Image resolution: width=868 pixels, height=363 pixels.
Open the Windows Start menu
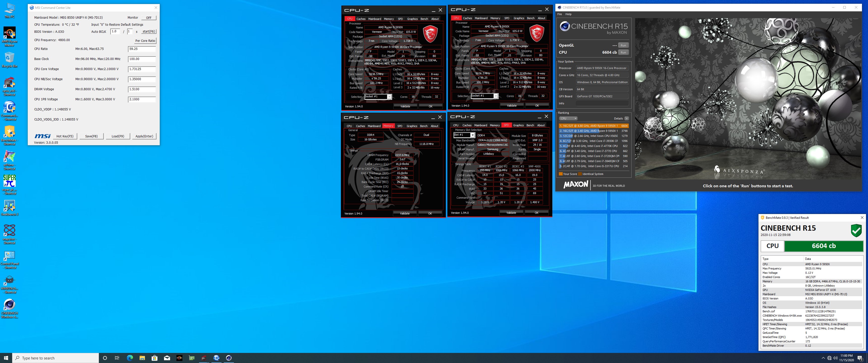point(6,358)
